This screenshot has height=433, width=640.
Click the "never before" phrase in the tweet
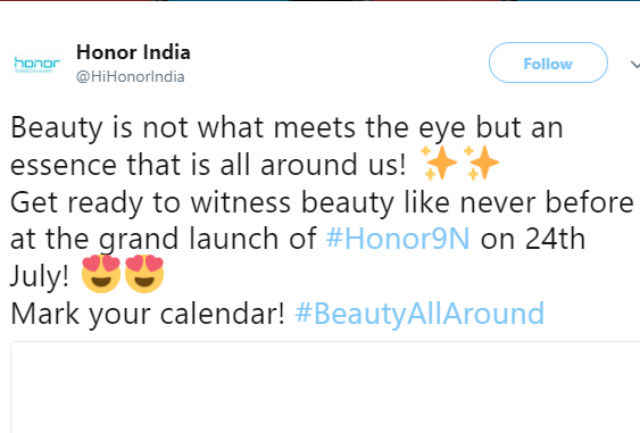(547, 202)
